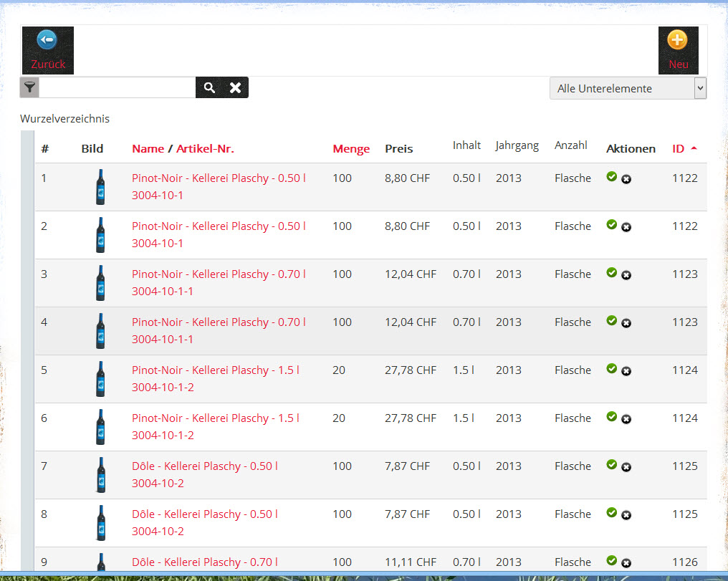Click the green check icon in row 5
This screenshot has width=728, height=581.
(612, 368)
